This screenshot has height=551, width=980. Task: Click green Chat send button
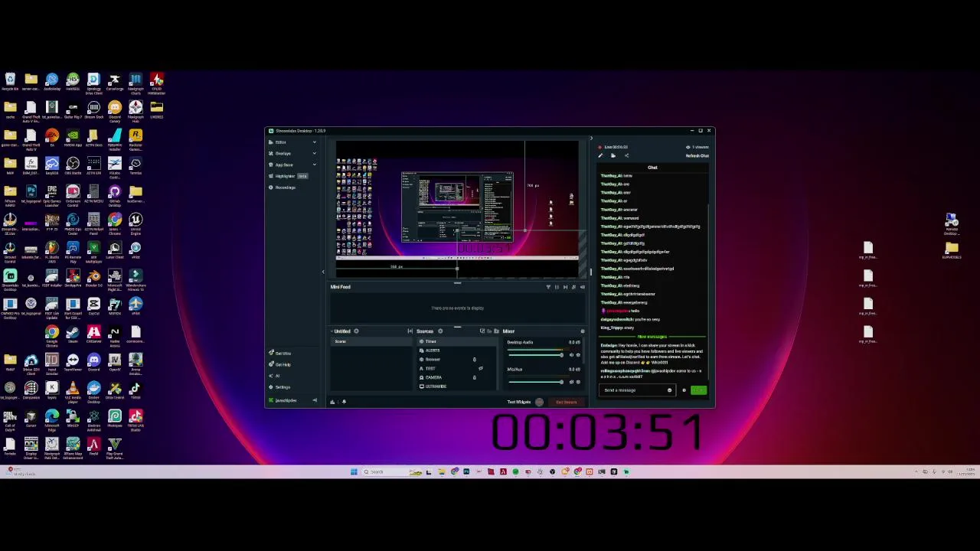(x=698, y=390)
